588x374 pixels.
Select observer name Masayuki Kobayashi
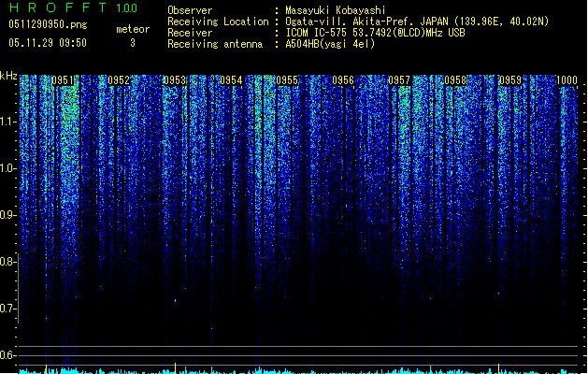click(x=336, y=10)
